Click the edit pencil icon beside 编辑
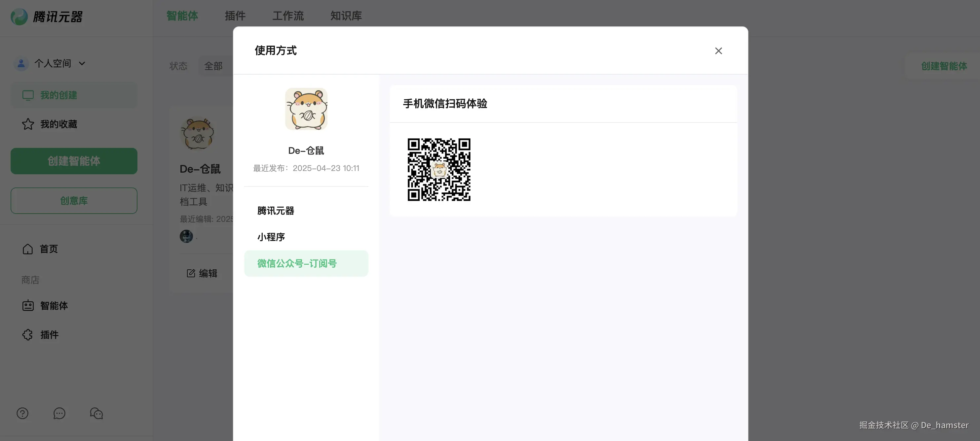980x441 pixels. 191,273
